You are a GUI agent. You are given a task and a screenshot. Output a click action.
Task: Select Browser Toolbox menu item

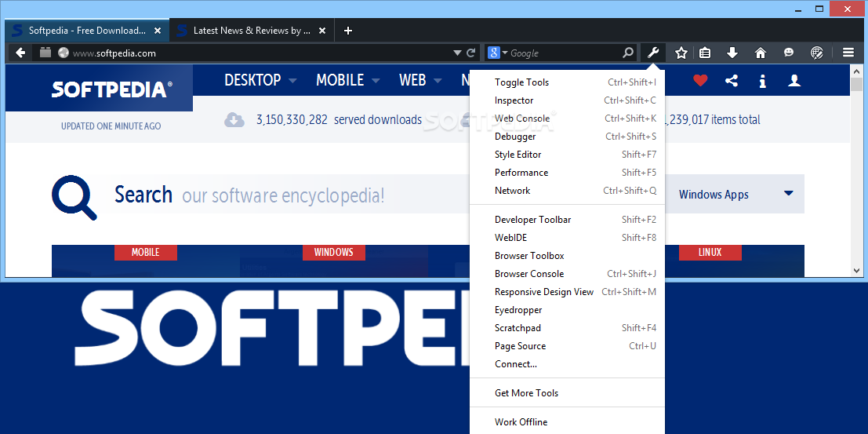(x=567, y=256)
